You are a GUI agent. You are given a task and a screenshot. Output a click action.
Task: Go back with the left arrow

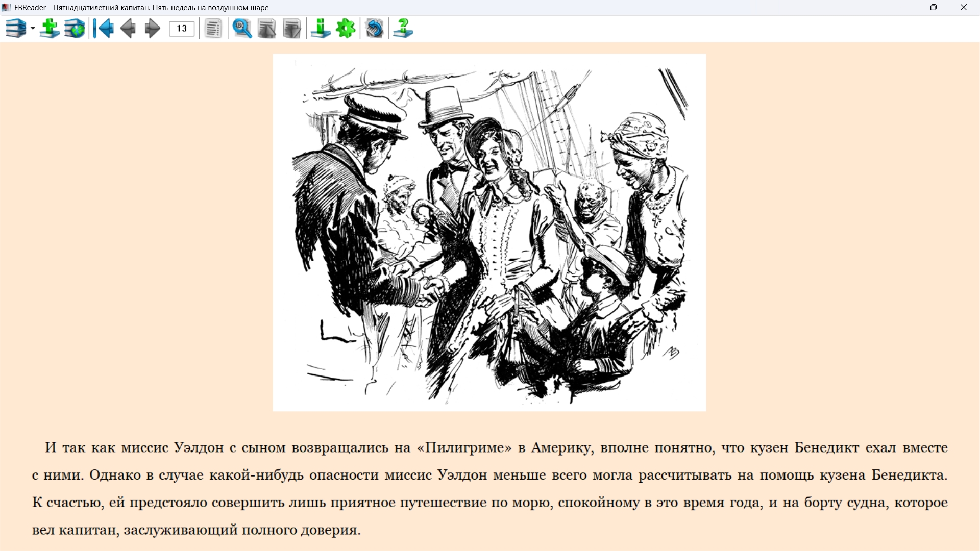128,29
